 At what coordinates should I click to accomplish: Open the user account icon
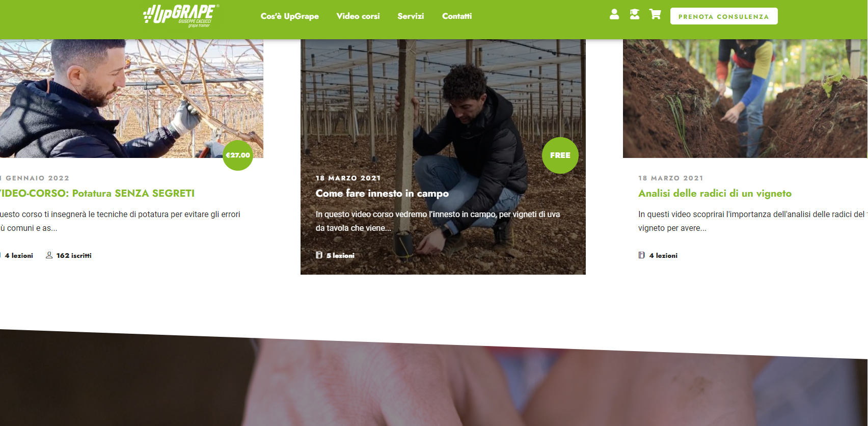coord(614,15)
